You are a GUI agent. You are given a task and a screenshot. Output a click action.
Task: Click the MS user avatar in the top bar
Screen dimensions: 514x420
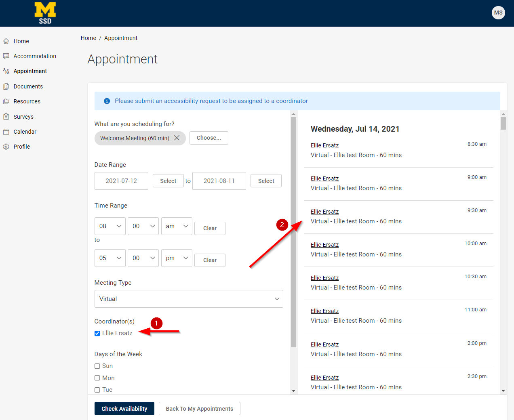pyautogui.click(x=498, y=13)
